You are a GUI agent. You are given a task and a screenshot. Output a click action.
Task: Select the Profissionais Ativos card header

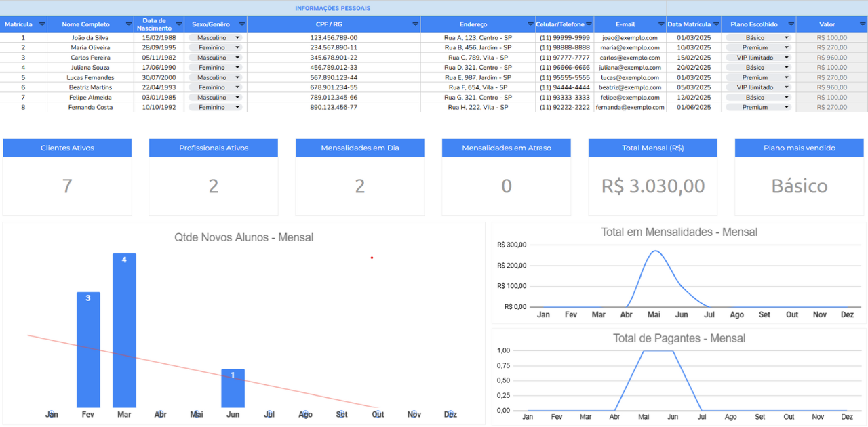tap(214, 148)
